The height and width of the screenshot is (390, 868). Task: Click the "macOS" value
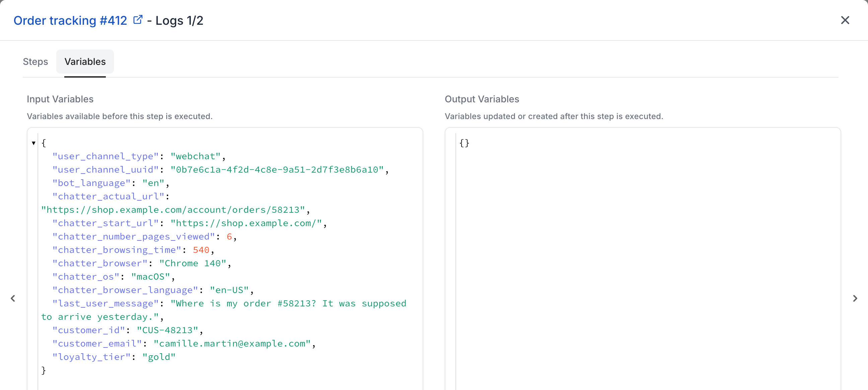click(x=151, y=277)
